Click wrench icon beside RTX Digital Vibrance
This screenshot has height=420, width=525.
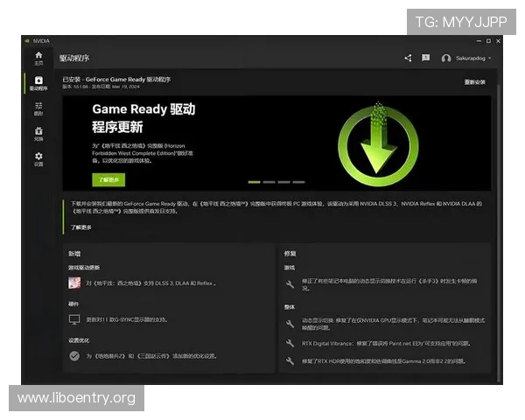pos(290,343)
